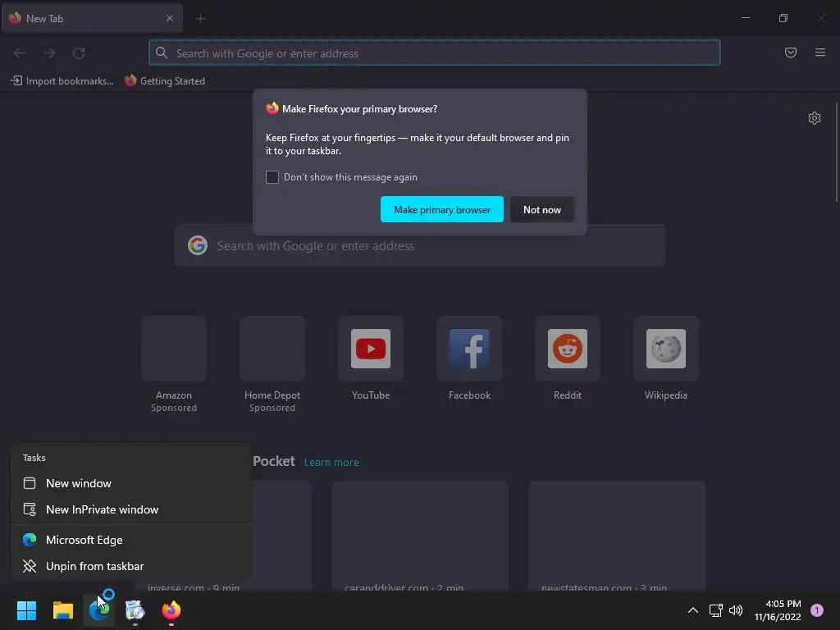Click Microsoft Edge taskbar icon
The height and width of the screenshot is (630, 840).
98,610
